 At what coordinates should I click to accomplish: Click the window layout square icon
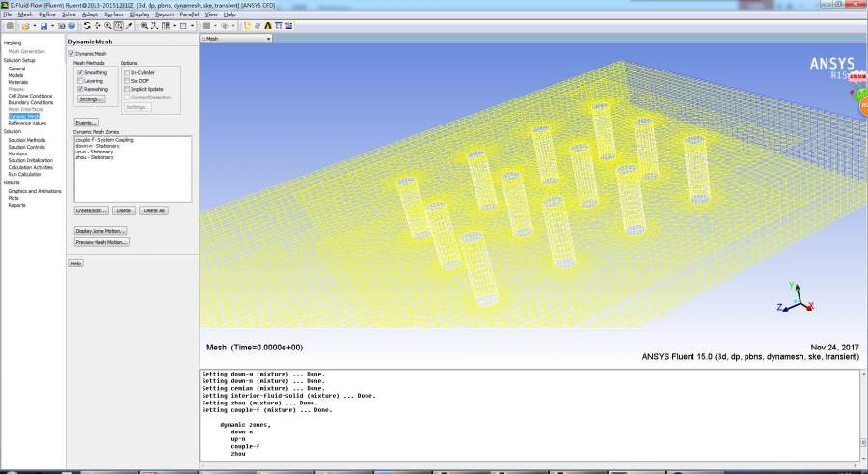click(x=183, y=26)
